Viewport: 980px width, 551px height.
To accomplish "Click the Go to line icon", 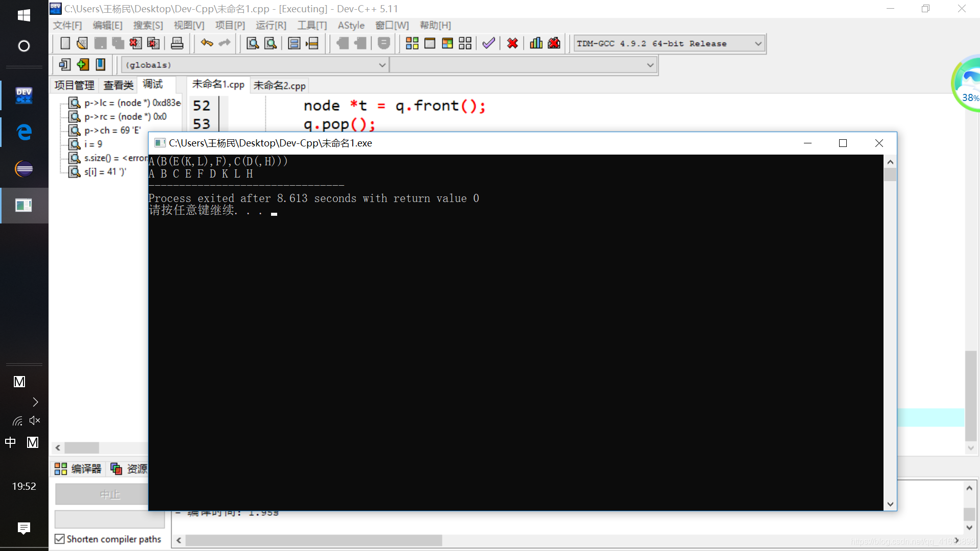I will 312,43.
